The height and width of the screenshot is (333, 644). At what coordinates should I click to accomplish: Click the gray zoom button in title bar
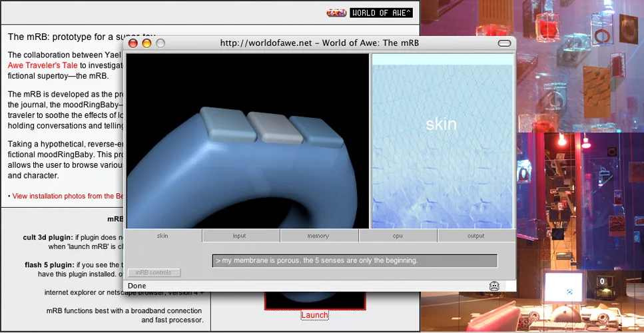click(x=161, y=43)
